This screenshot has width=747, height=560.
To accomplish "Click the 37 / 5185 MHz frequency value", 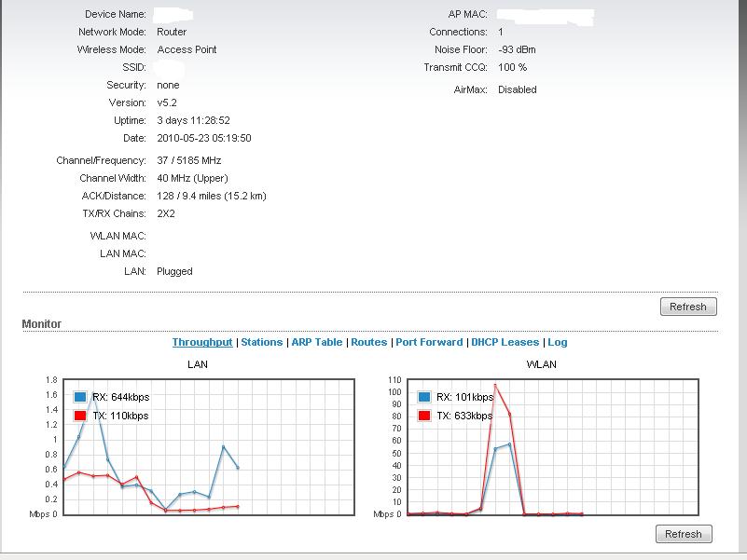I will click(x=188, y=160).
